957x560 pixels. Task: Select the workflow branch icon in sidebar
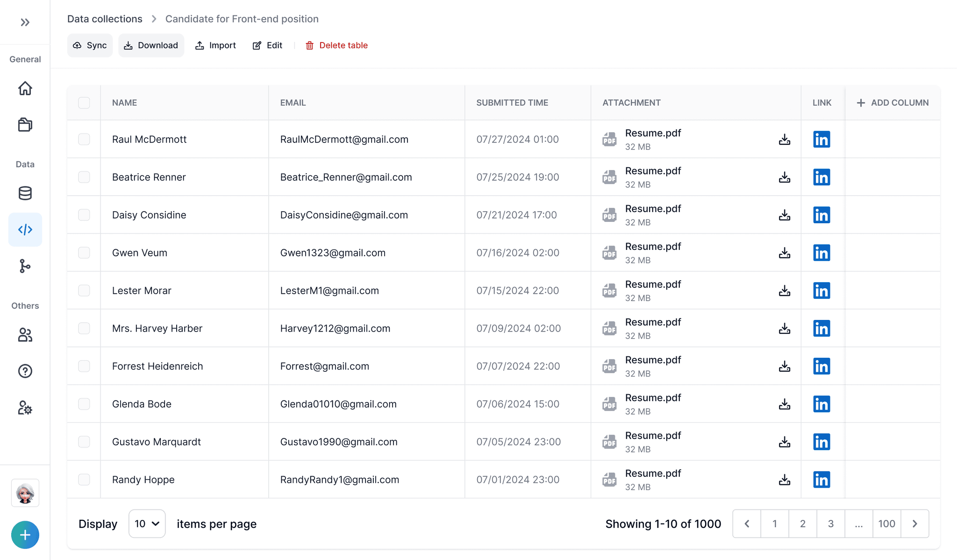pyautogui.click(x=25, y=266)
